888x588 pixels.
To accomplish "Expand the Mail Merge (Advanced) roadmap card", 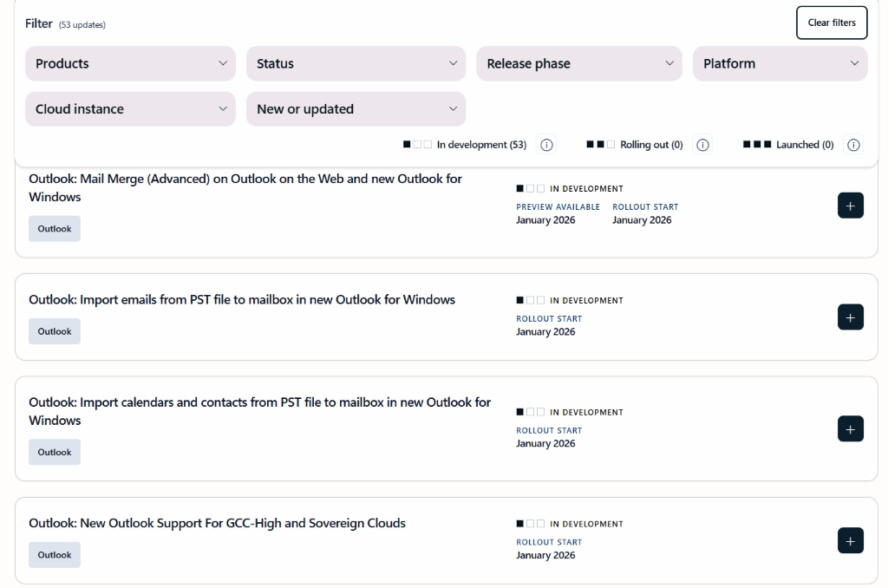I will (x=850, y=205).
